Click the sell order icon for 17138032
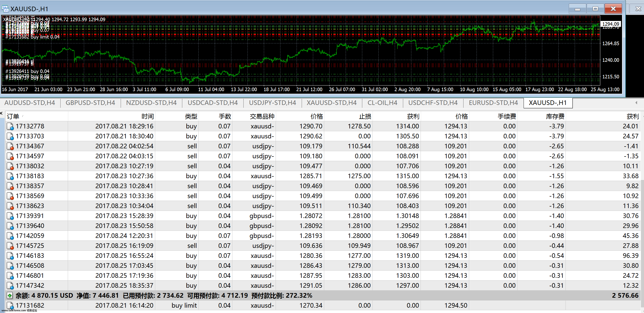 point(10,166)
